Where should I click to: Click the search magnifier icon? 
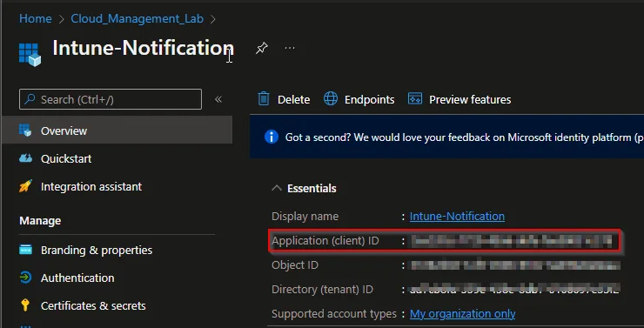[x=30, y=99]
